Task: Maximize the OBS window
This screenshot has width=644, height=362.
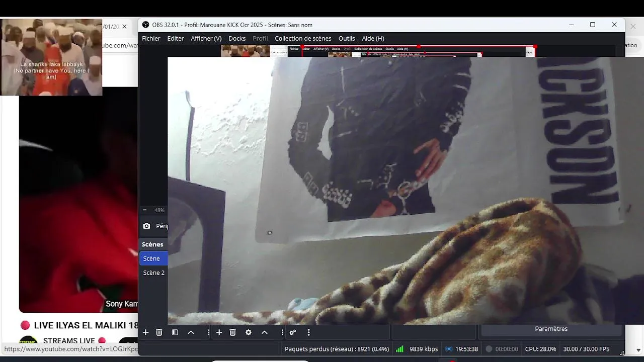Action: 593,25
